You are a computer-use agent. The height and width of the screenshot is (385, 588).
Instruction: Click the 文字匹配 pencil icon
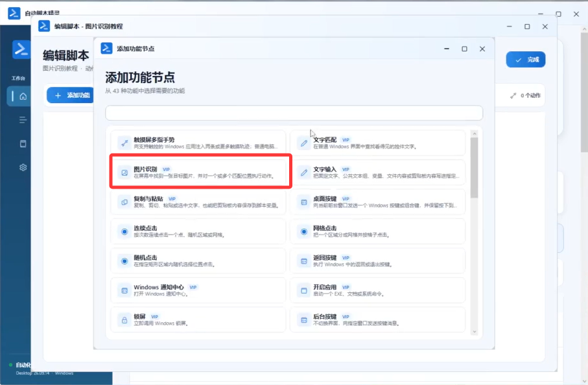[304, 143]
